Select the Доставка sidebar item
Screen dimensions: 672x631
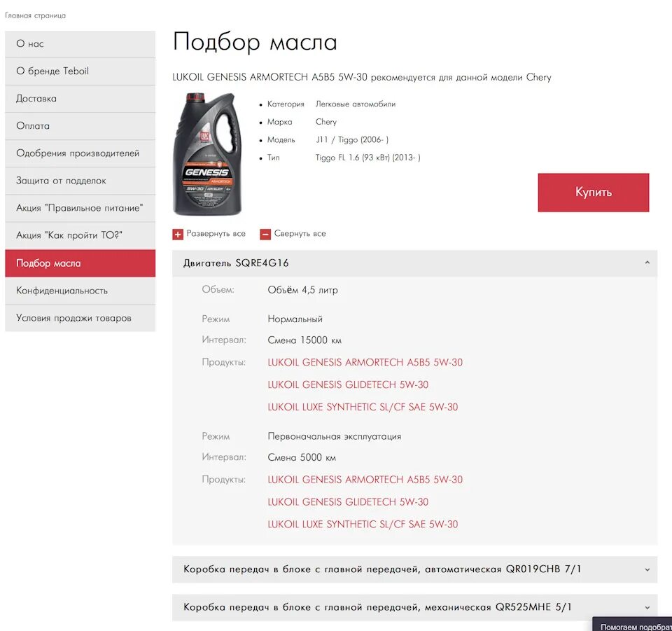80,99
